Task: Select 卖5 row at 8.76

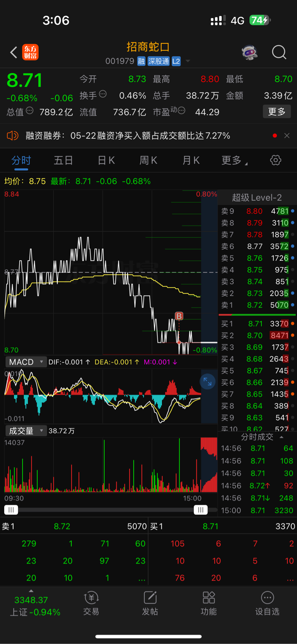Action: (258, 258)
